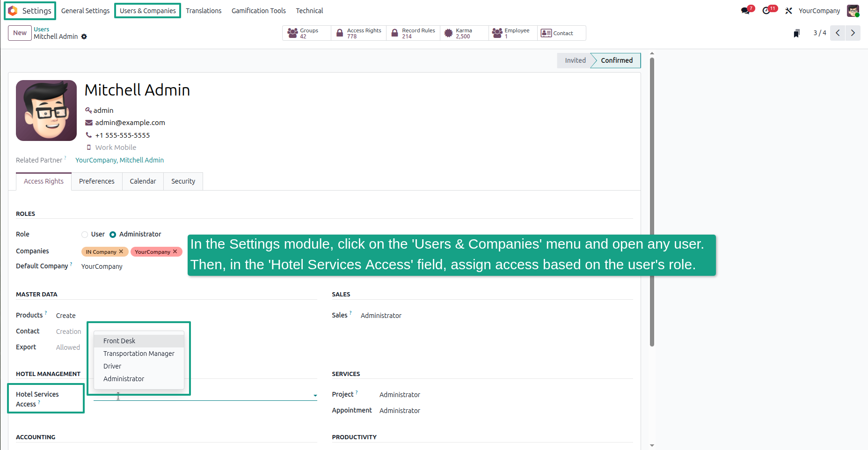Open the General Settings menu
The width and height of the screenshot is (868, 450).
coord(85,11)
